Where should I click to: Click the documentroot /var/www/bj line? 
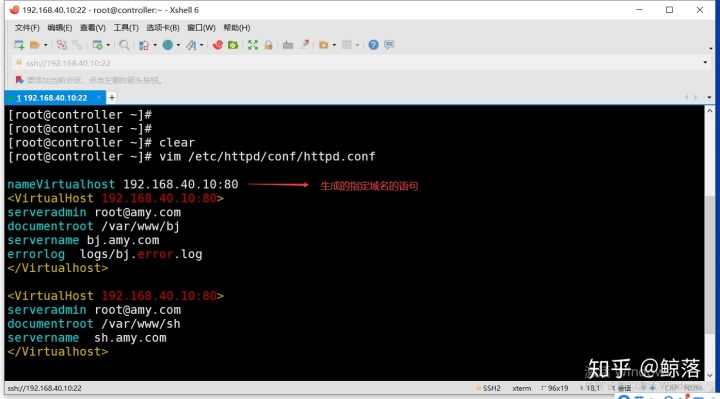click(x=94, y=226)
